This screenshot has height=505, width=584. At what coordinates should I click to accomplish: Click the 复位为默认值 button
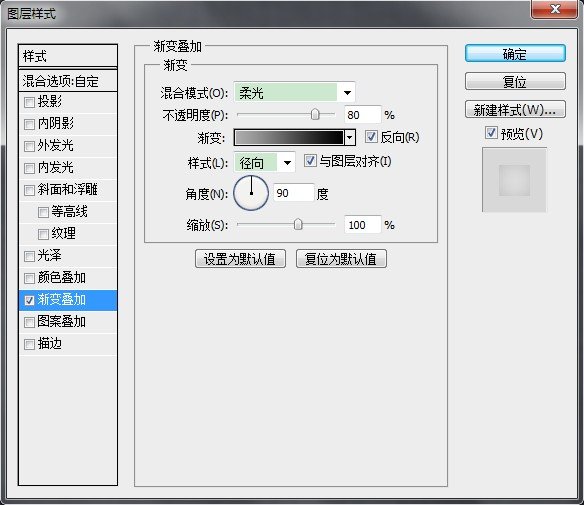pyautogui.click(x=341, y=259)
